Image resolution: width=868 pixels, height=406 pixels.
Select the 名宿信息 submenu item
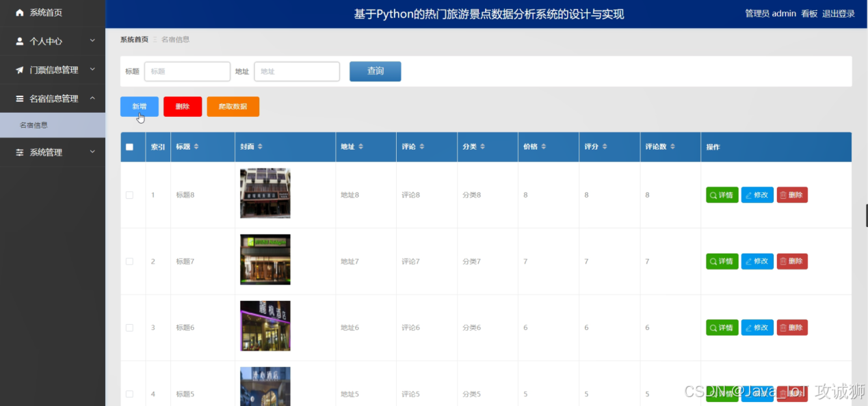(53, 125)
